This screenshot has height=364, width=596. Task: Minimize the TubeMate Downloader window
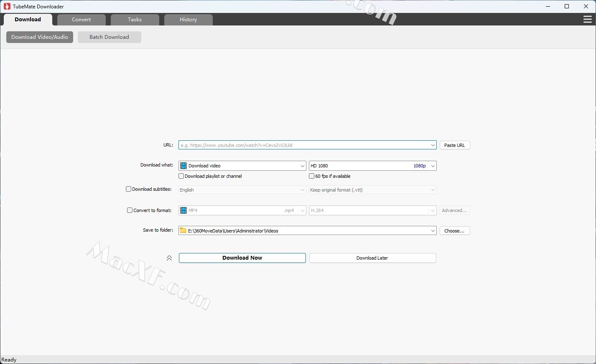(x=548, y=6)
